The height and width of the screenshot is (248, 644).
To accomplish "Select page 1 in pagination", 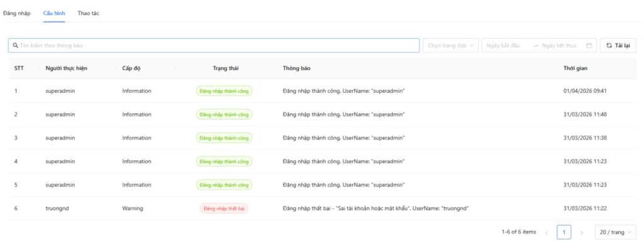I will click(x=564, y=232).
